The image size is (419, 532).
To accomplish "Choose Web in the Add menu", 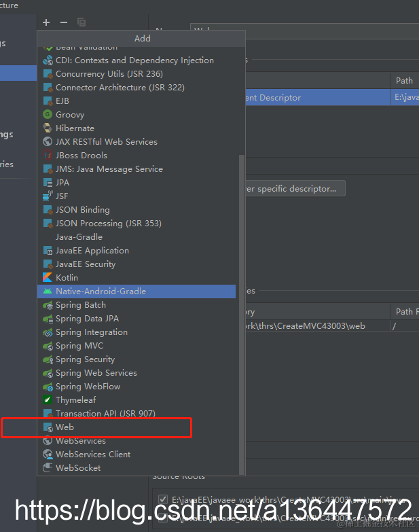I will (136, 427).
